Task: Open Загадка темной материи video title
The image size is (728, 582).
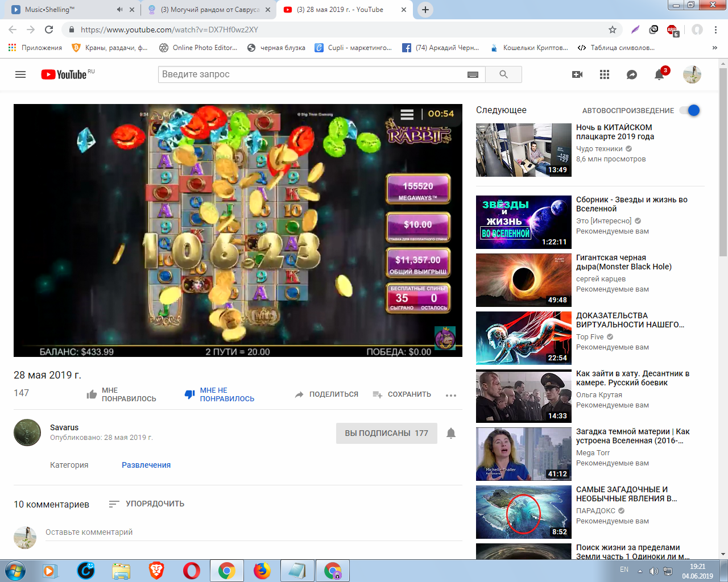Action: (x=633, y=436)
